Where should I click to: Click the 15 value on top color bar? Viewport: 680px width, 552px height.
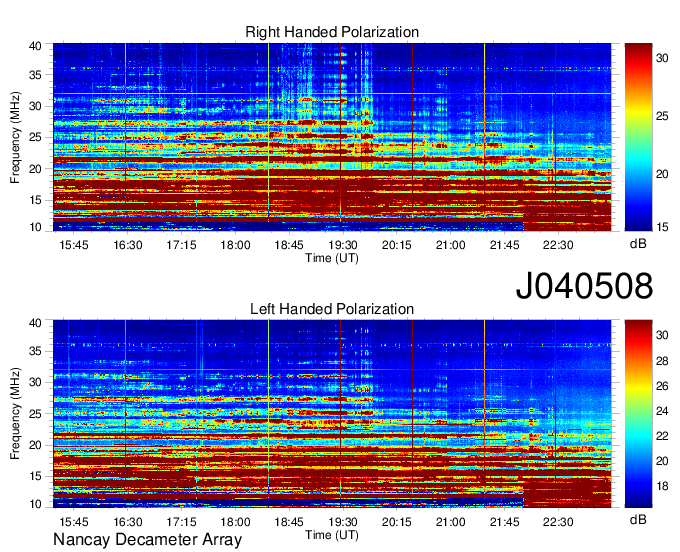(662, 227)
